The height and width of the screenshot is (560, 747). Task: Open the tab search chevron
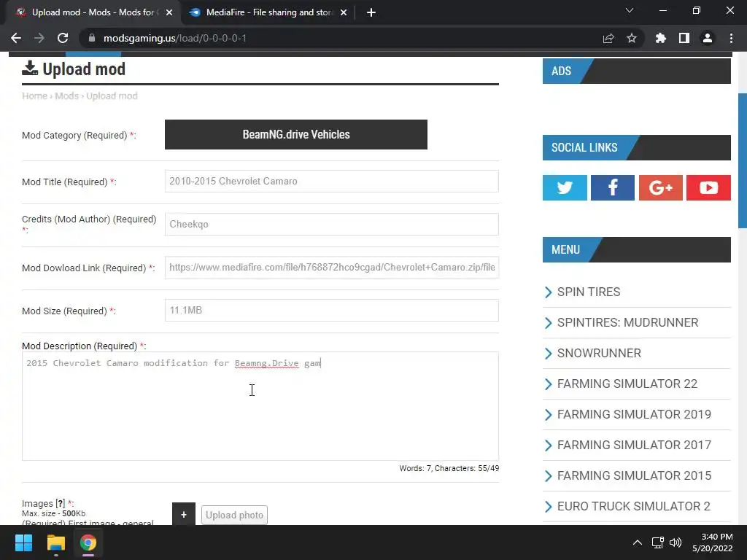tap(630, 10)
